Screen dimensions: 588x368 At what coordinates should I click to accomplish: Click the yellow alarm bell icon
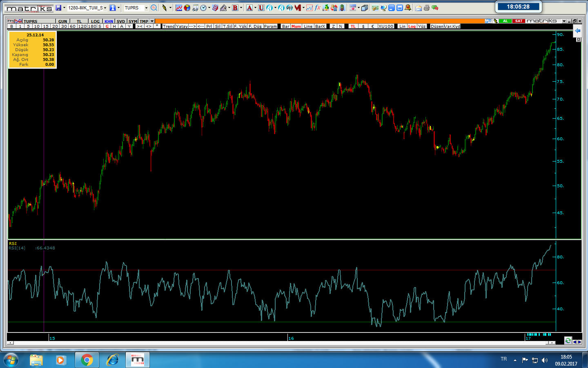point(408,8)
